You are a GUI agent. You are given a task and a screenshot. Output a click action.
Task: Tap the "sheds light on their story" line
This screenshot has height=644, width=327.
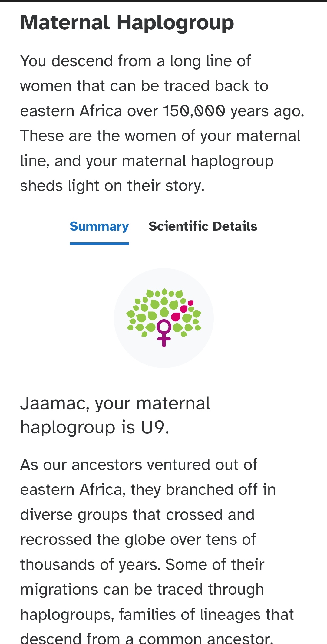coord(112,186)
